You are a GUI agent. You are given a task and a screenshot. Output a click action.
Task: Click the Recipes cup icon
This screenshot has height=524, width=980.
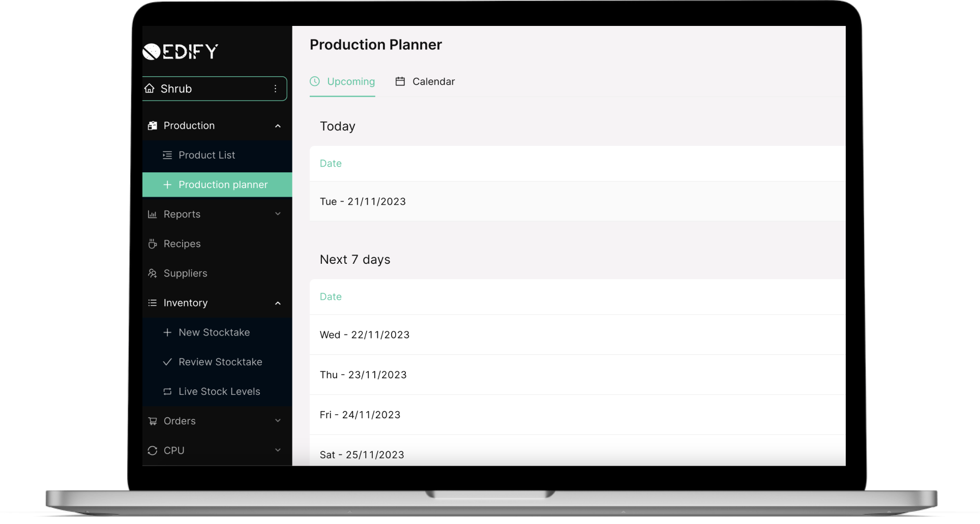click(x=152, y=244)
